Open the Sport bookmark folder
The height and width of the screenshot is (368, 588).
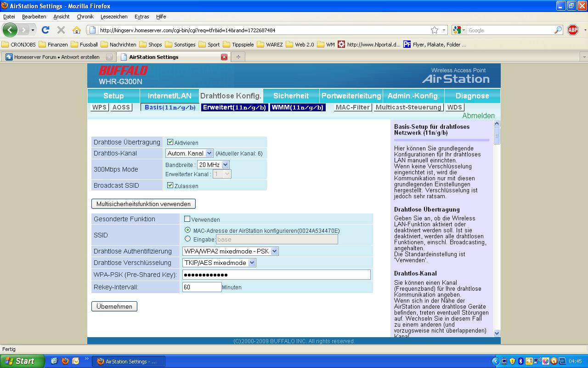(209, 45)
